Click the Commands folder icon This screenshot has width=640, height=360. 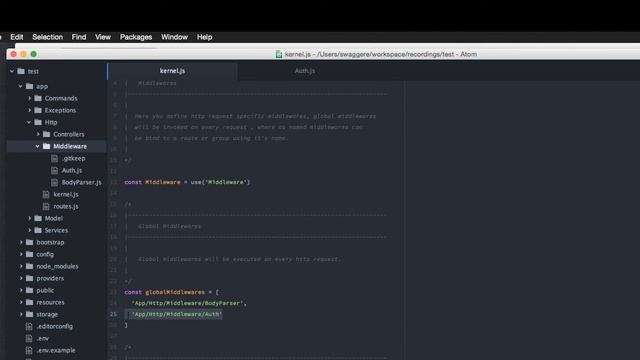tap(38, 98)
